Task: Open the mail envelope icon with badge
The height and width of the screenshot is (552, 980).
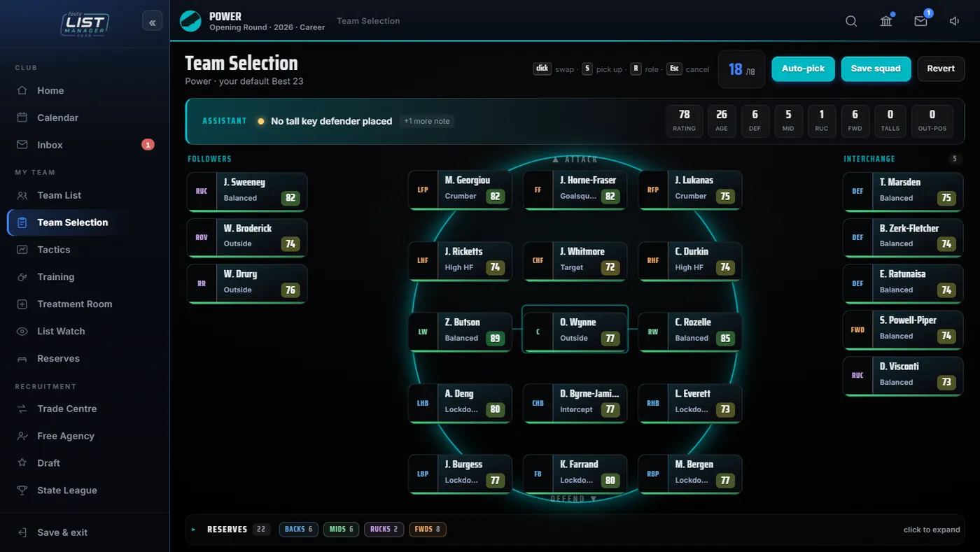Action: coord(920,21)
